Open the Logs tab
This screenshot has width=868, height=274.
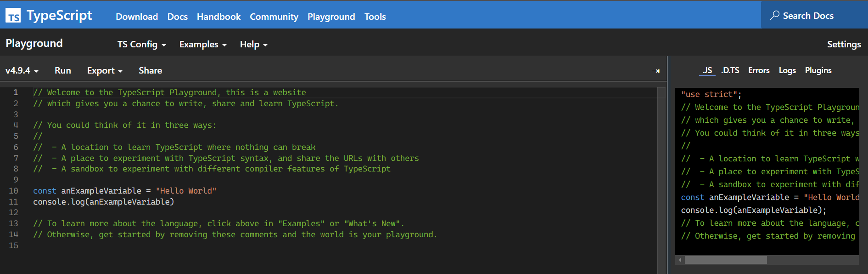coord(787,70)
